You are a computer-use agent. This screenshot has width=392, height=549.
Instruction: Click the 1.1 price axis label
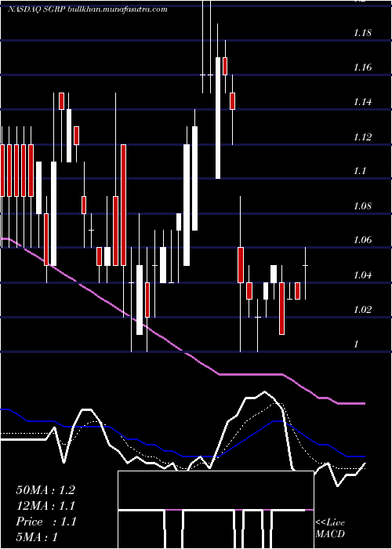coord(359,170)
